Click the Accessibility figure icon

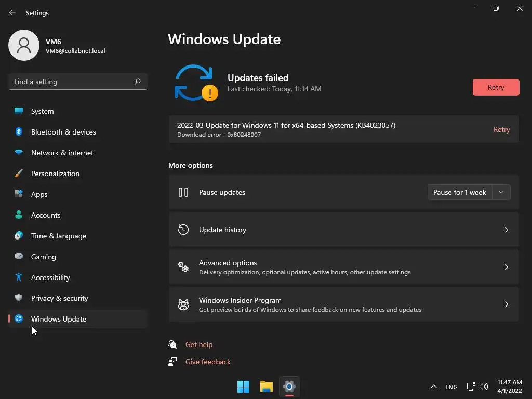click(19, 277)
